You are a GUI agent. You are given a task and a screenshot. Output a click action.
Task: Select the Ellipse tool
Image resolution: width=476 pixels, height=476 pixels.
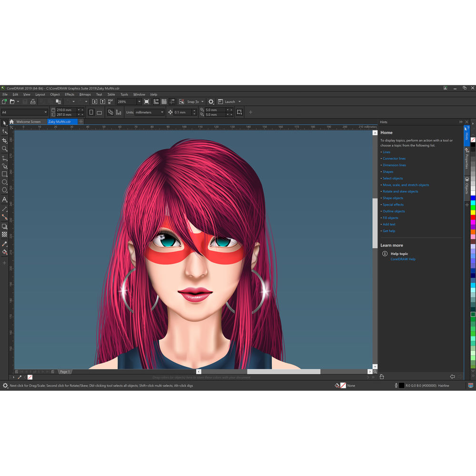click(5, 182)
